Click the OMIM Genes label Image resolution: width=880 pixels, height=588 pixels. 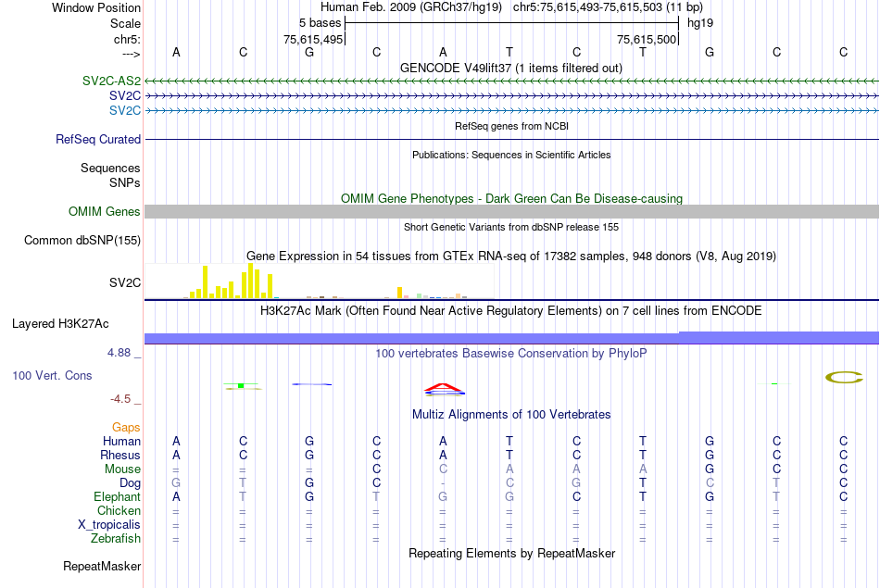pos(104,211)
